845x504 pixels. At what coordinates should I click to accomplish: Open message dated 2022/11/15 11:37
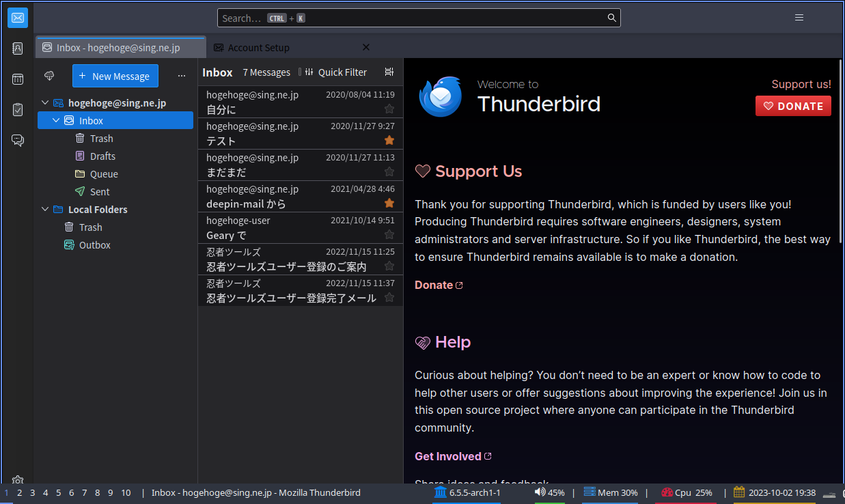[x=301, y=291]
